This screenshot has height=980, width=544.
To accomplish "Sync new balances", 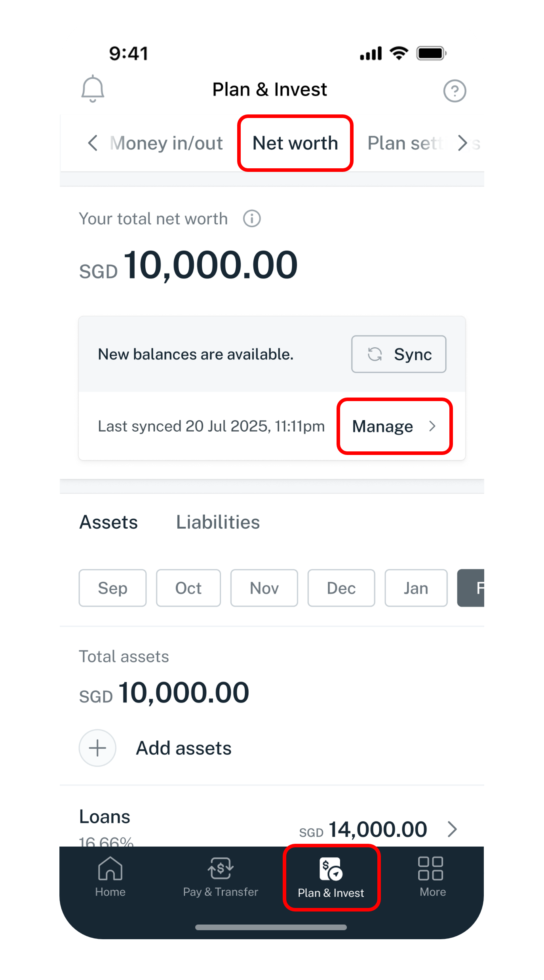I will [399, 354].
